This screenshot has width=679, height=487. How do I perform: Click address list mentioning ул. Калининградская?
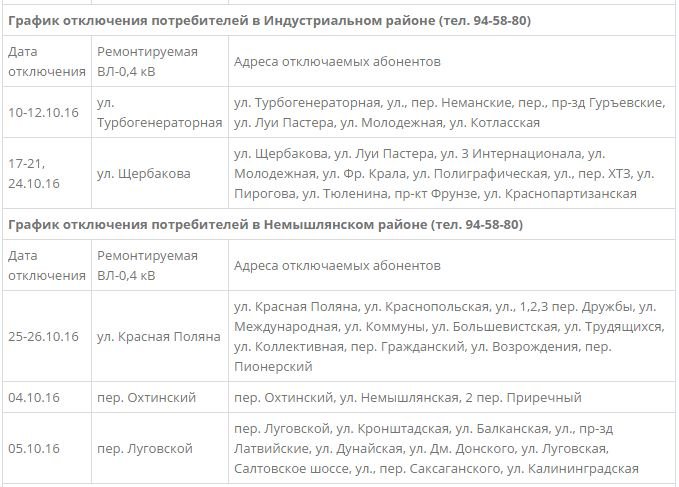436,448
